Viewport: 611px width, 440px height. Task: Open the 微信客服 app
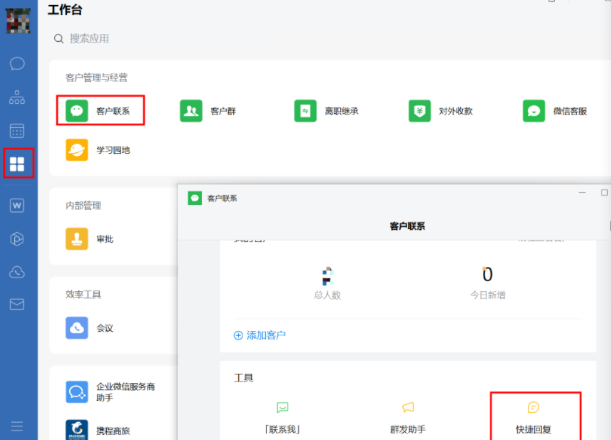[555, 111]
